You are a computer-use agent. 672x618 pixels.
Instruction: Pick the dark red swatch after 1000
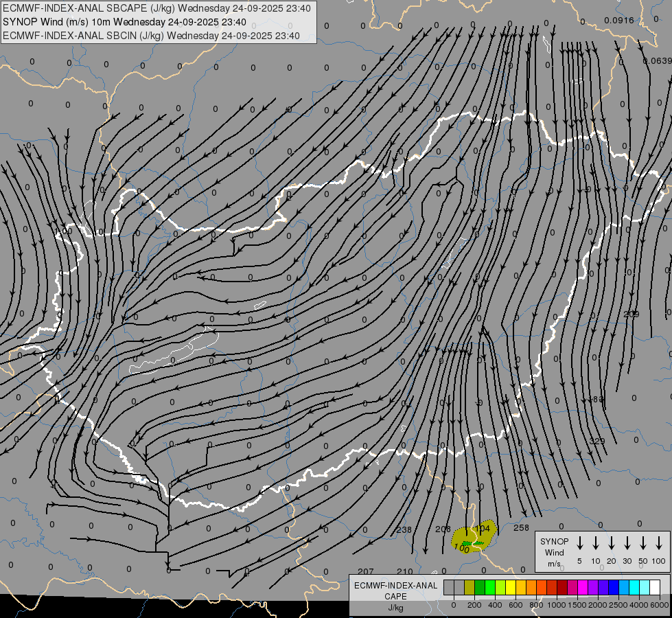click(563, 587)
